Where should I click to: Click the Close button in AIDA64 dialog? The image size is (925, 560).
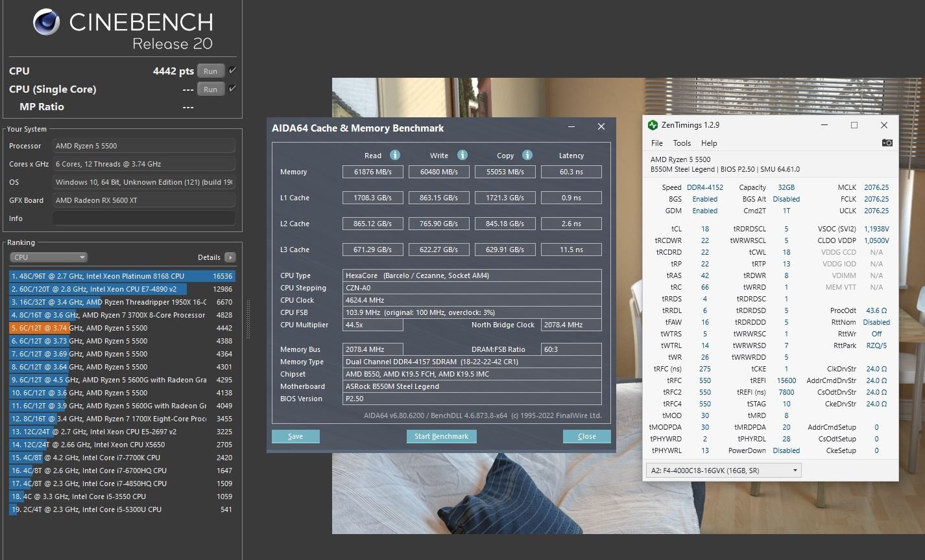click(x=586, y=436)
